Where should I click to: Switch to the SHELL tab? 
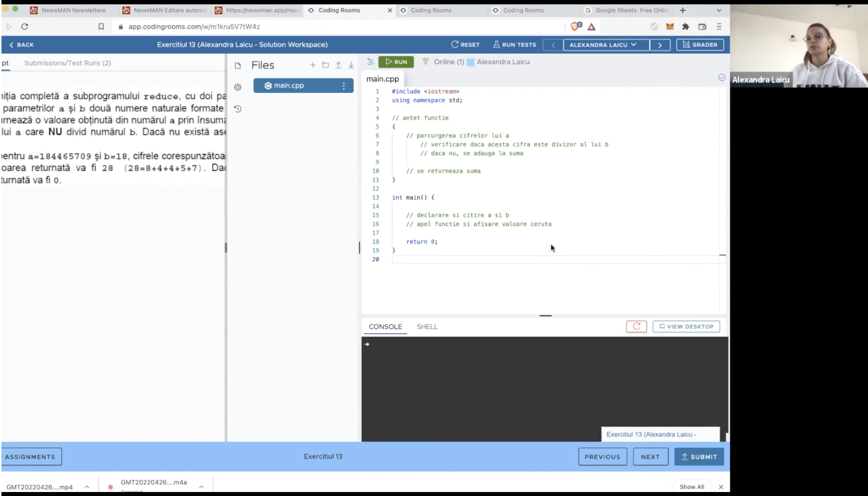pos(427,326)
